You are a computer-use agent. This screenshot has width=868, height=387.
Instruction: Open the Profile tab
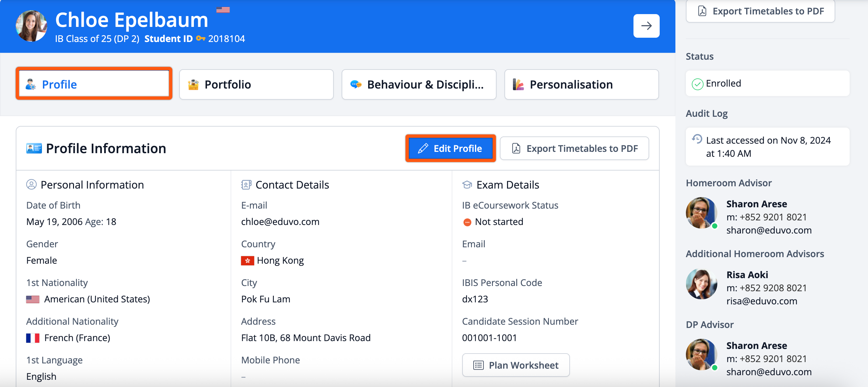pyautogui.click(x=94, y=84)
